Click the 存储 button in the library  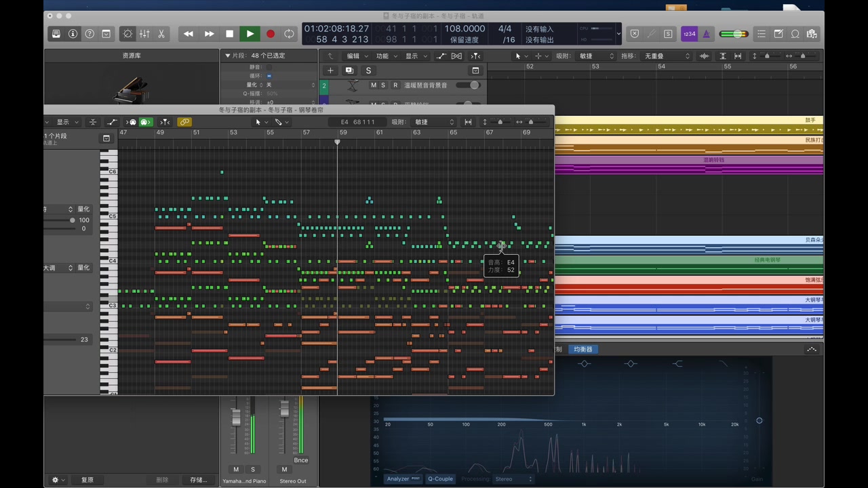coord(197,480)
